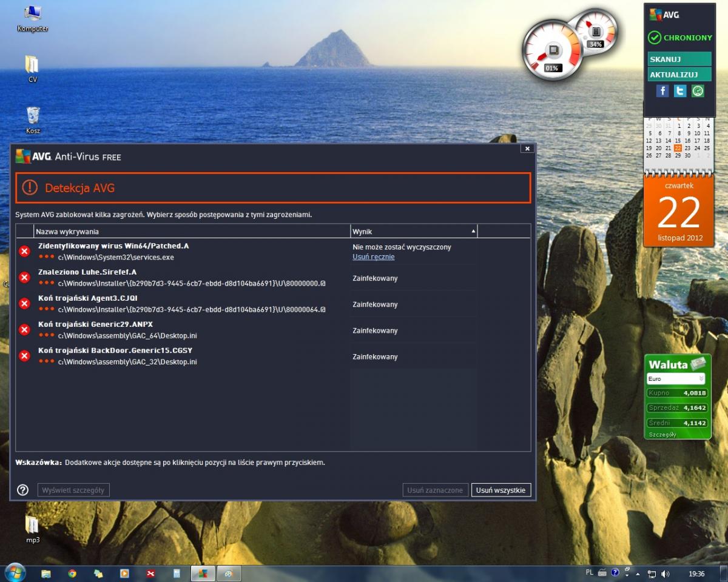728x582 pixels.
Task: Click the AVG logo in the gadget
Action: click(x=664, y=15)
